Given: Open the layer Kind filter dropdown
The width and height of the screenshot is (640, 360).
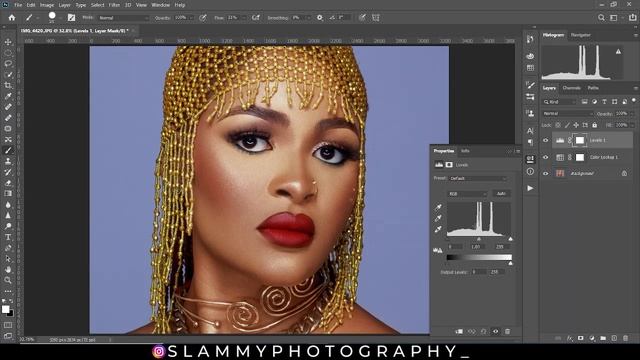Looking at the screenshot, I should click(560, 102).
